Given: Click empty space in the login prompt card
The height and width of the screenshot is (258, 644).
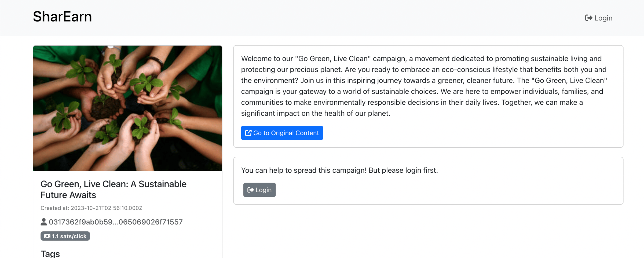Looking at the screenshot, I should [x=429, y=190].
